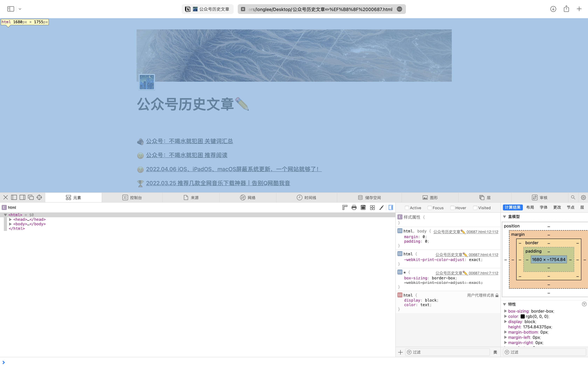Click the computed panel 过滤 filter field
Screen dimensions: 588x367
tap(545, 352)
